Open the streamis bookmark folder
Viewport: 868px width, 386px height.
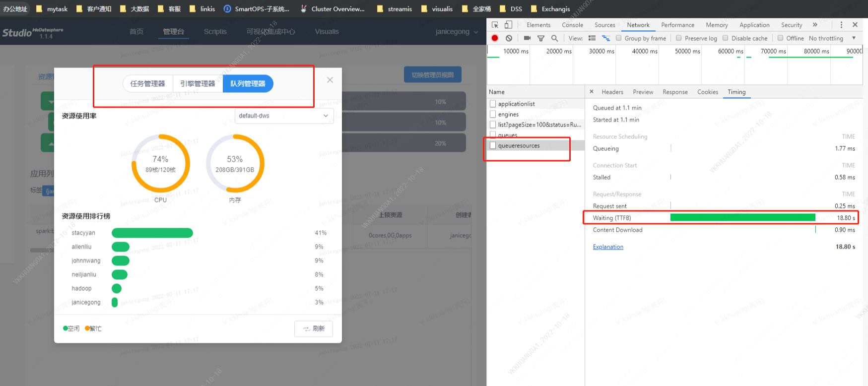coord(395,9)
